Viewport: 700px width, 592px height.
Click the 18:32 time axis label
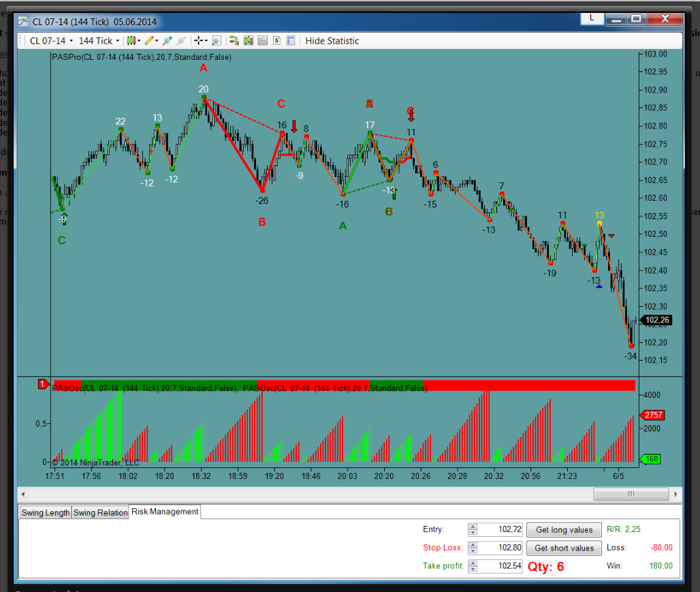click(x=201, y=476)
